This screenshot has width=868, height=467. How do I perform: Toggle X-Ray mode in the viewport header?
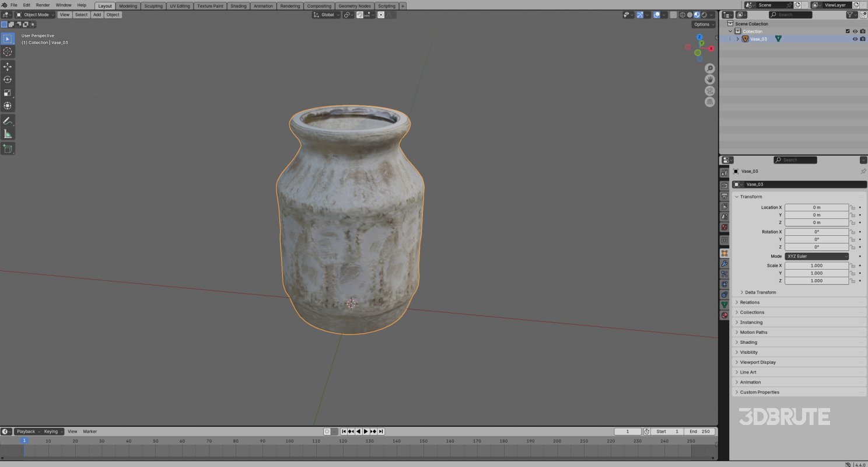pyautogui.click(x=673, y=15)
